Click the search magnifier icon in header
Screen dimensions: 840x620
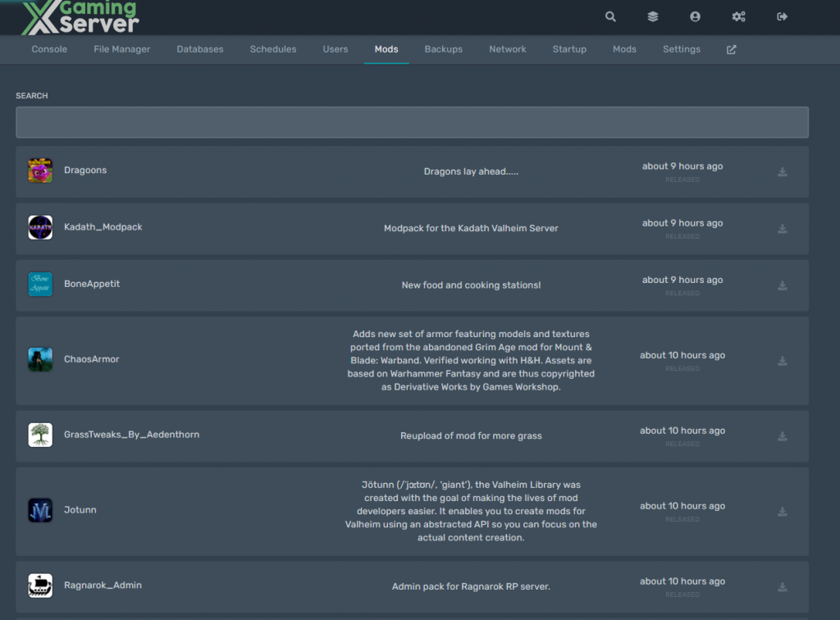pyautogui.click(x=610, y=16)
